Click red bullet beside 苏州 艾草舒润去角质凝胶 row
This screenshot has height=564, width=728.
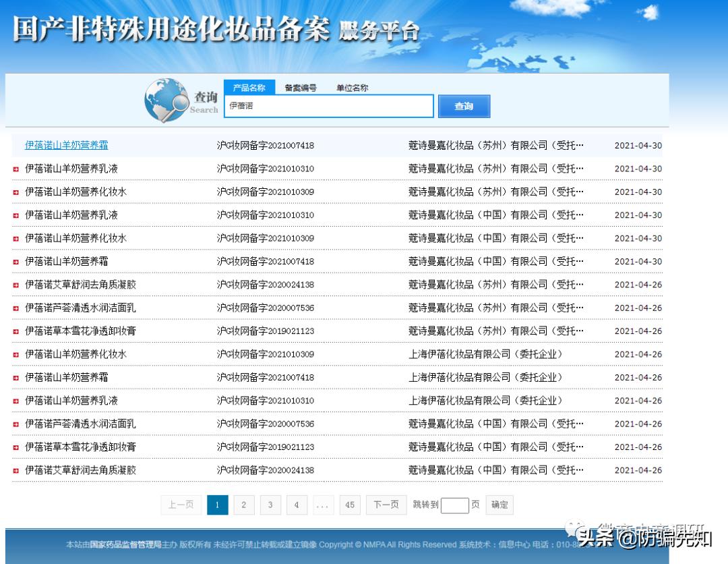pos(16,285)
